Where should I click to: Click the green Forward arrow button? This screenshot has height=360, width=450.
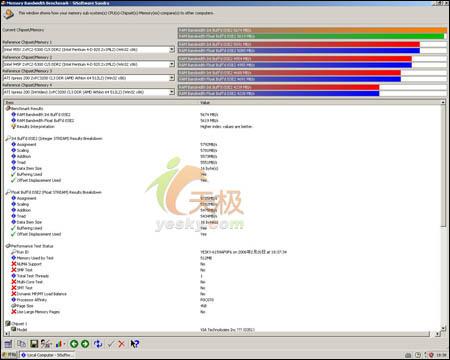85,344
